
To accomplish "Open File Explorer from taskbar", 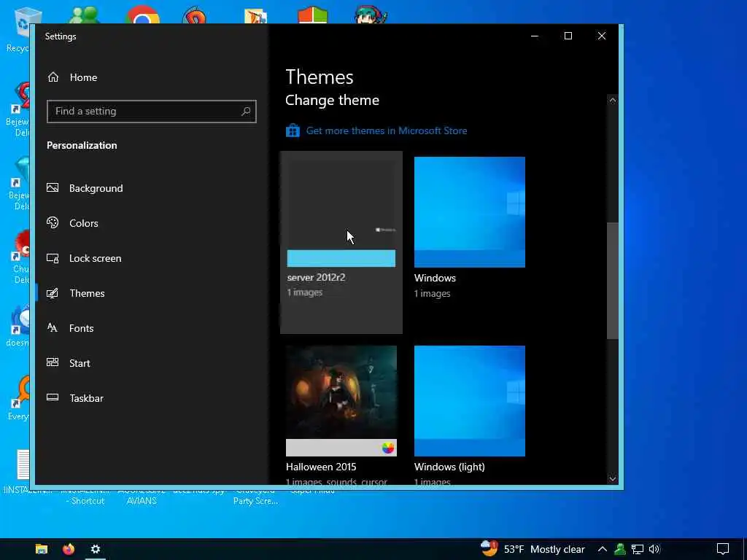I will 42,549.
